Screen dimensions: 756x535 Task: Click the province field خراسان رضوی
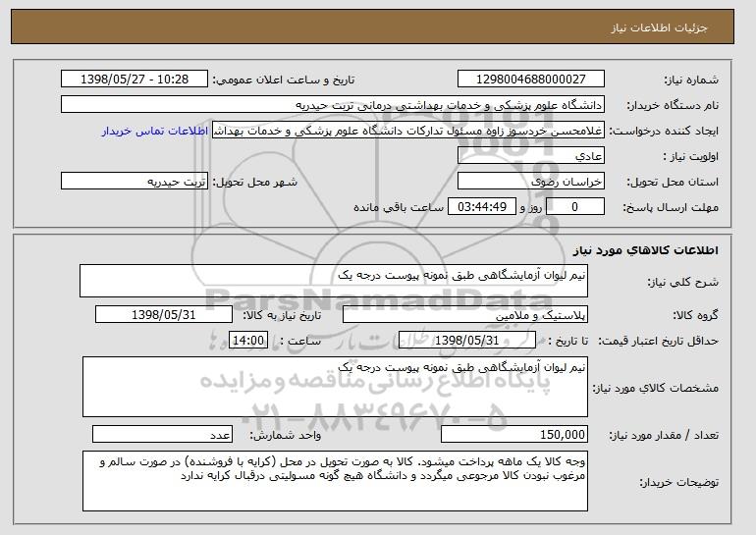coord(531,182)
